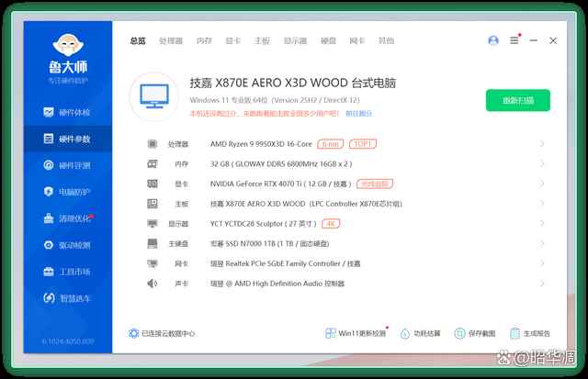Click the sound card speaker icon

152,284
